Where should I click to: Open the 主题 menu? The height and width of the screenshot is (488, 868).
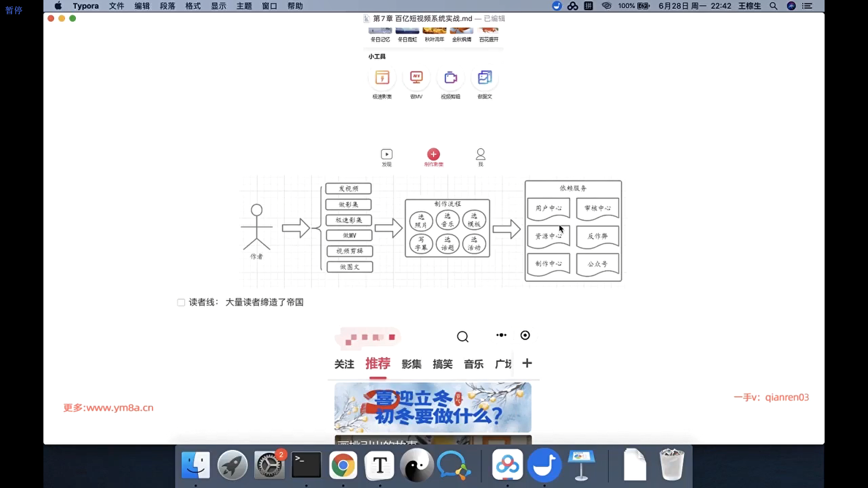point(244,6)
